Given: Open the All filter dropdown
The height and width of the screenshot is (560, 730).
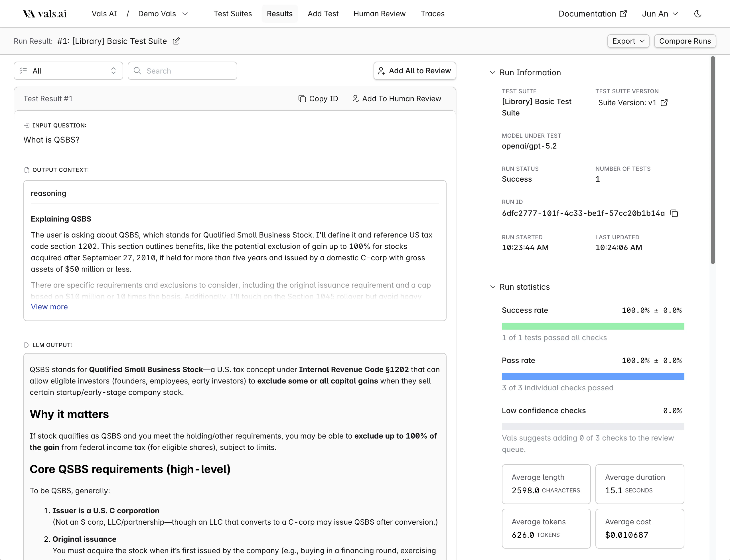Looking at the screenshot, I should [68, 71].
